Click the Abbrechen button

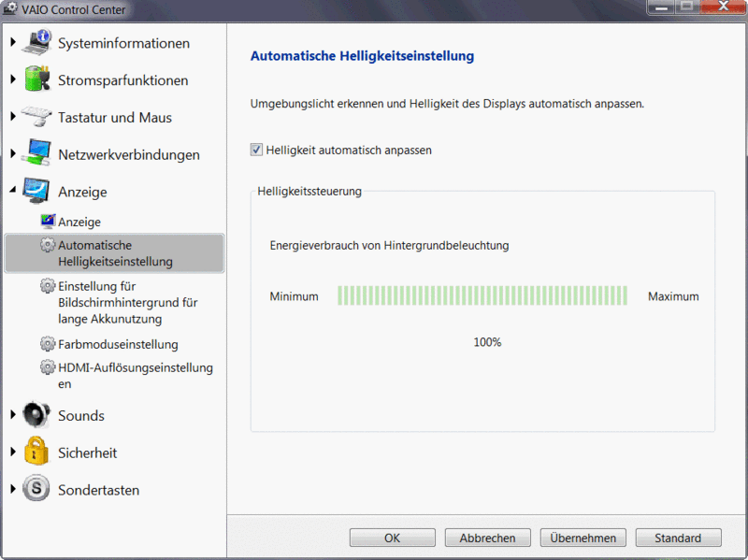tap(487, 538)
